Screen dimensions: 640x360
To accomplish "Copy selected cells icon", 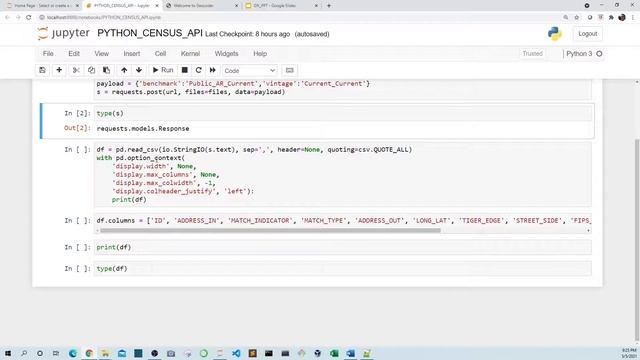I will 91,70.
